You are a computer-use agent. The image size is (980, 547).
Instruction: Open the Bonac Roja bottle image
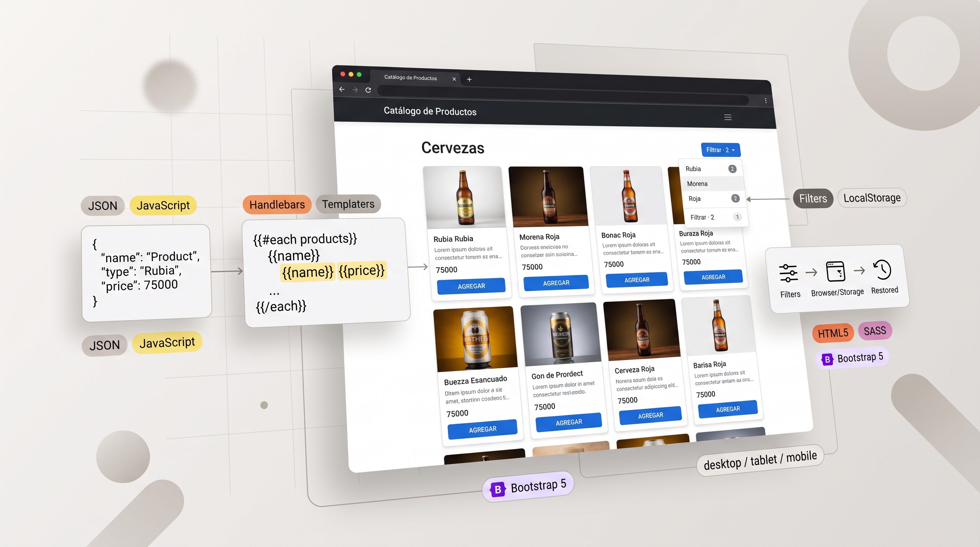pyautogui.click(x=628, y=196)
